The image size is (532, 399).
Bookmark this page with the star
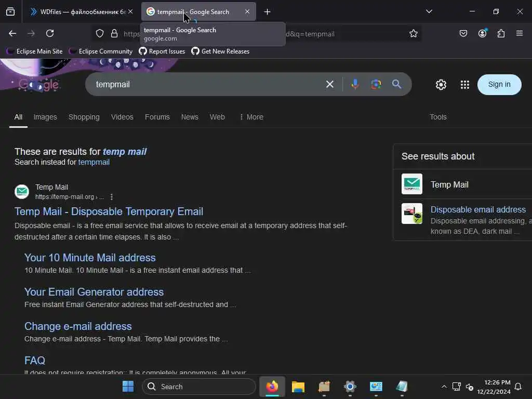point(413,33)
